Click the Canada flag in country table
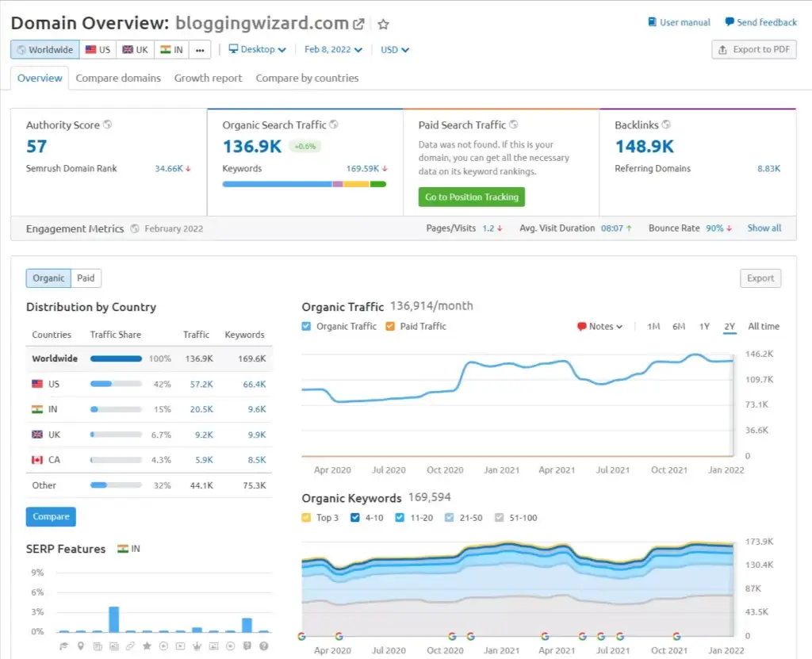Screen dimensions: 812x659 click(x=37, y=460)
